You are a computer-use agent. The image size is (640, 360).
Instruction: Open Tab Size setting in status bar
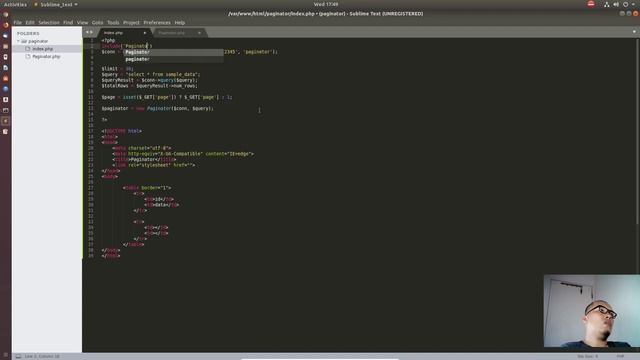587,356
